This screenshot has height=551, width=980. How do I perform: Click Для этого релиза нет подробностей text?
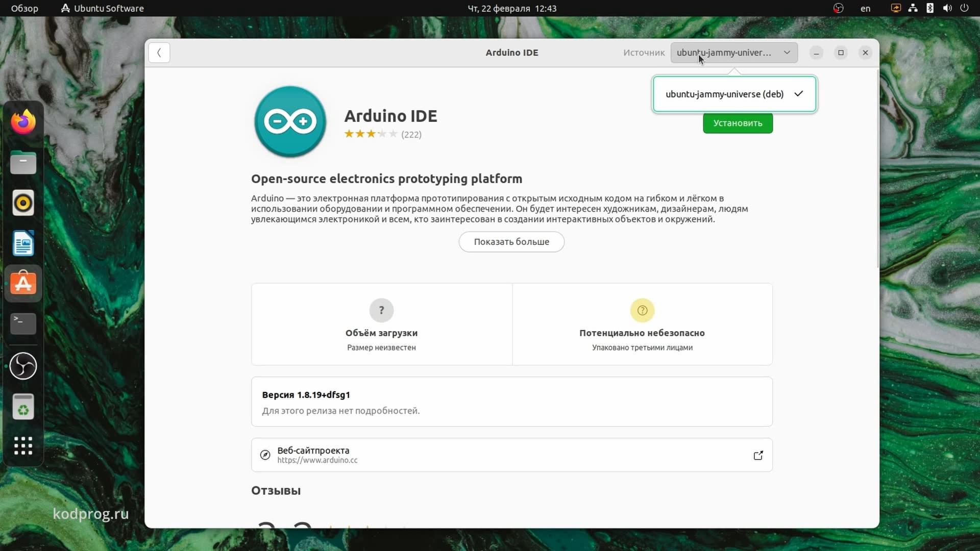click(x=341, y=411)
